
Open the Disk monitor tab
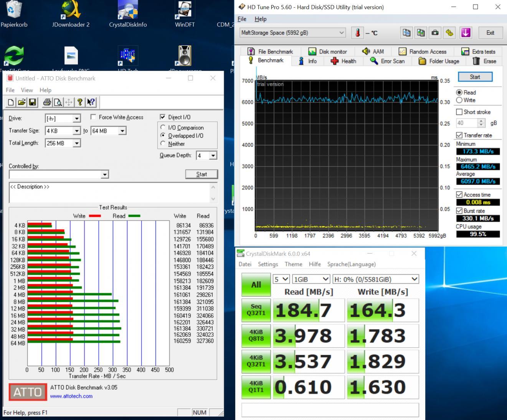(x=328, y=51)
